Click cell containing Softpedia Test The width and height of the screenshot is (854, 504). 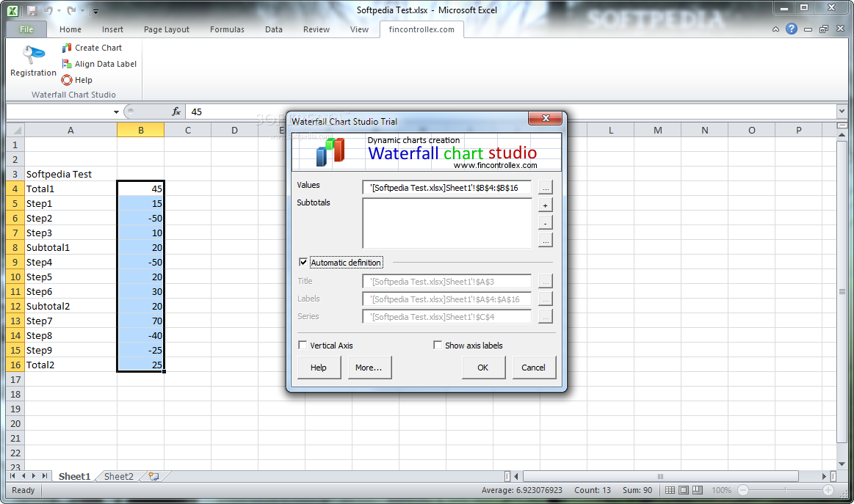pyautogui.click(x=70, y=174)
